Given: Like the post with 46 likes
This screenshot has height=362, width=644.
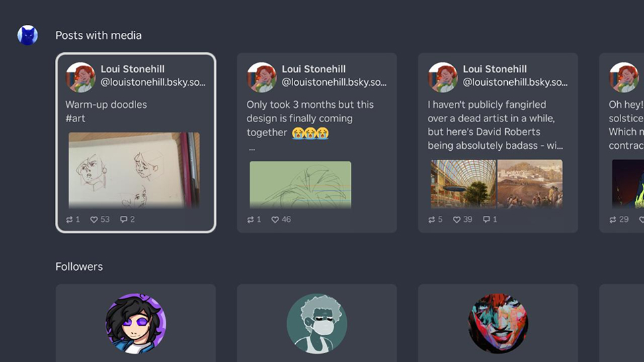Looking at the screenshot, I should (281, 220).
